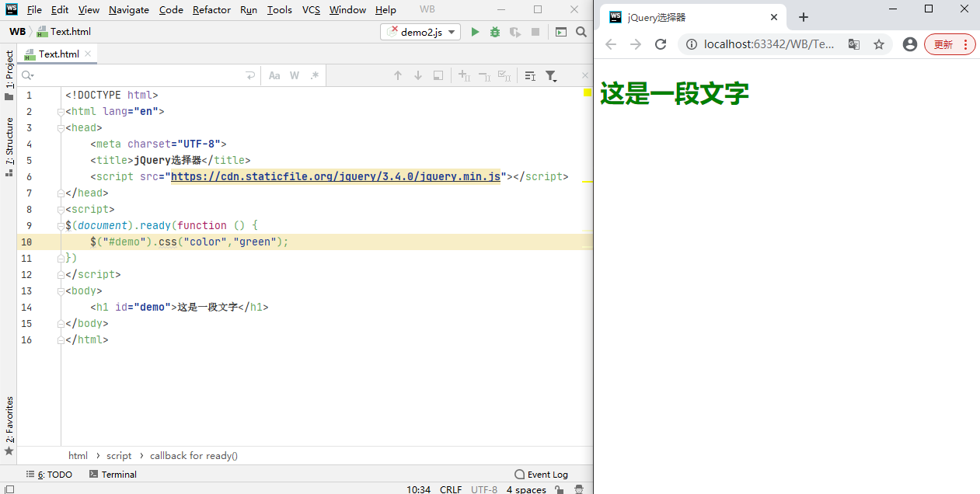The height and width of the screenshot is (494, 980).
Task: Reload the browser page
Action: coord(661,44)
